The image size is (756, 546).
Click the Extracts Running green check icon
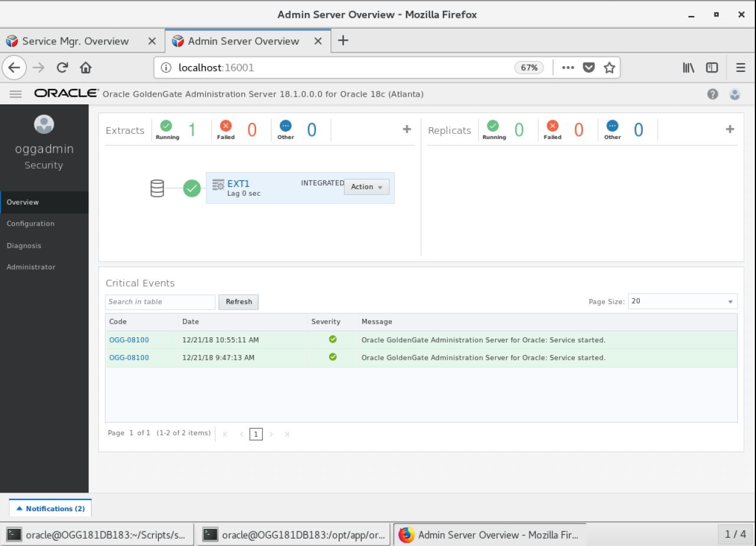(167, 126)
